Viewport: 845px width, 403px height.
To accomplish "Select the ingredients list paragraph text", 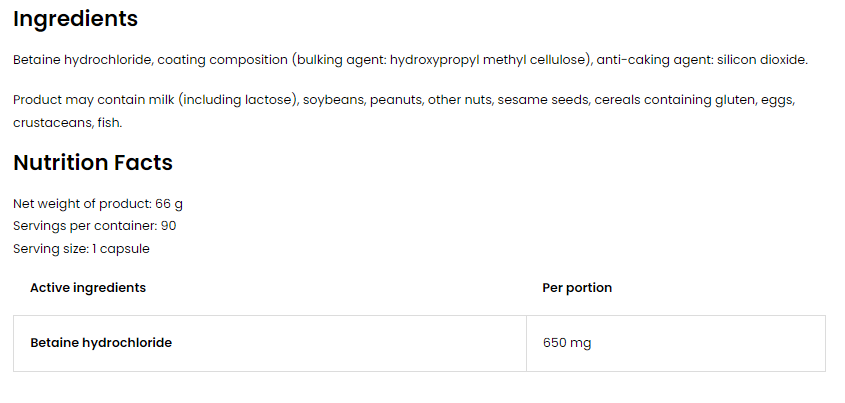I will [411, 60].
